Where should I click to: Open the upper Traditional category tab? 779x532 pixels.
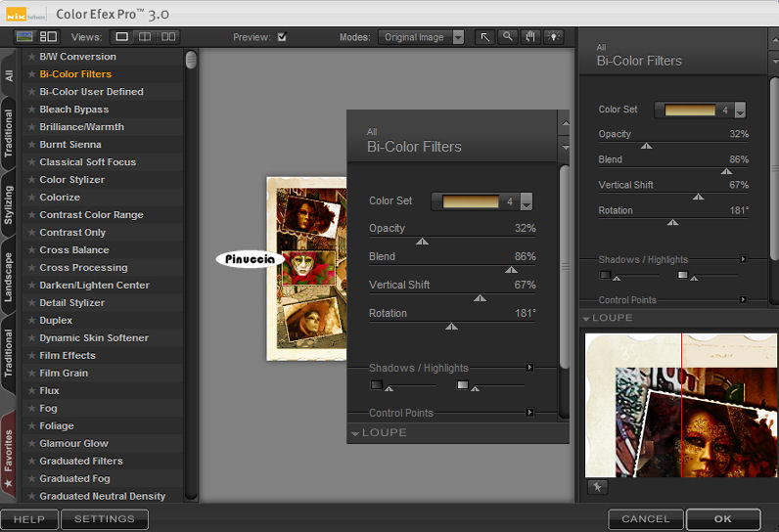(9, 133)
